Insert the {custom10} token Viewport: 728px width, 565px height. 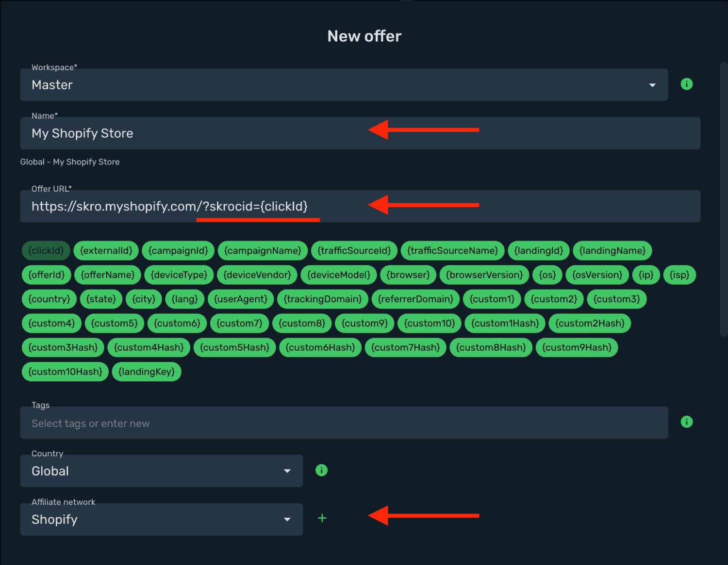pos(430,323)
